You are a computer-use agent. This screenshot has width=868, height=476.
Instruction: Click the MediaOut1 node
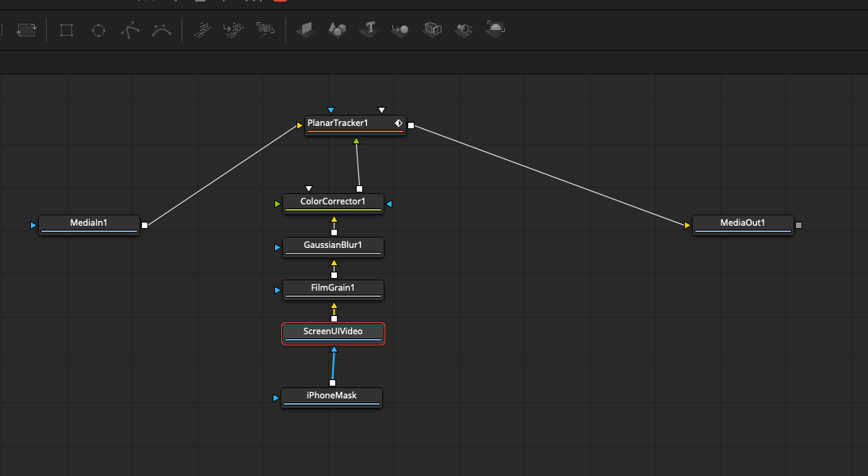coord(743,223)
